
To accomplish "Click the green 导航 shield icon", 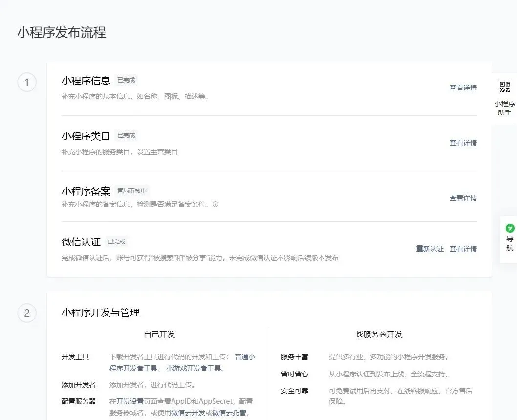I will click(510, 228).
